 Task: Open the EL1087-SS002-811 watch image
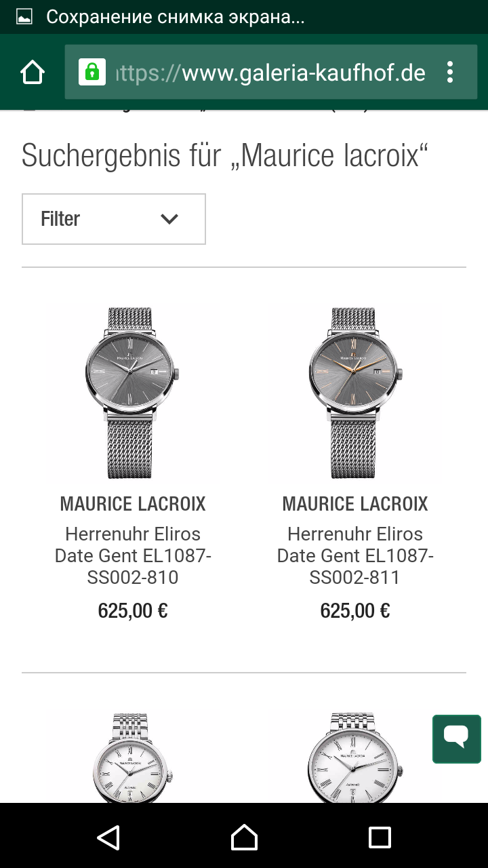pos(355,393)
